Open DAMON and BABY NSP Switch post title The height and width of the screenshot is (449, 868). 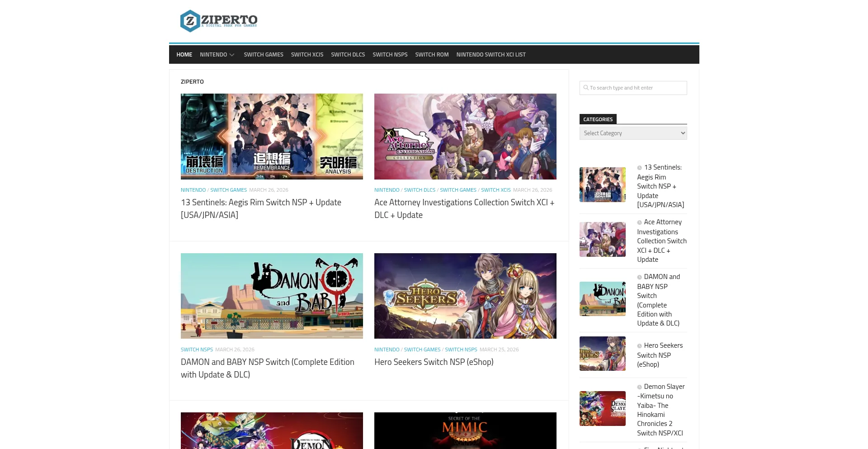point(268,369)
